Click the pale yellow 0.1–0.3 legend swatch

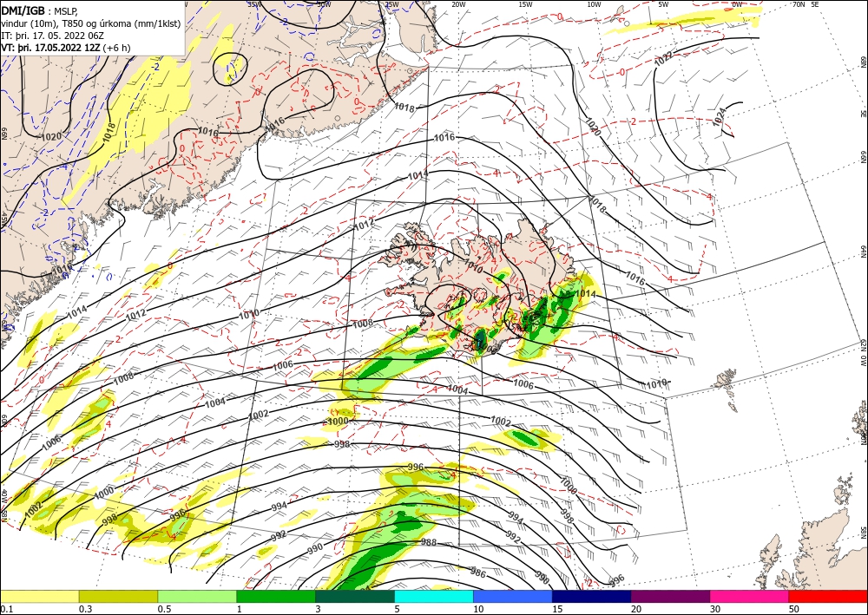point(39,596)
